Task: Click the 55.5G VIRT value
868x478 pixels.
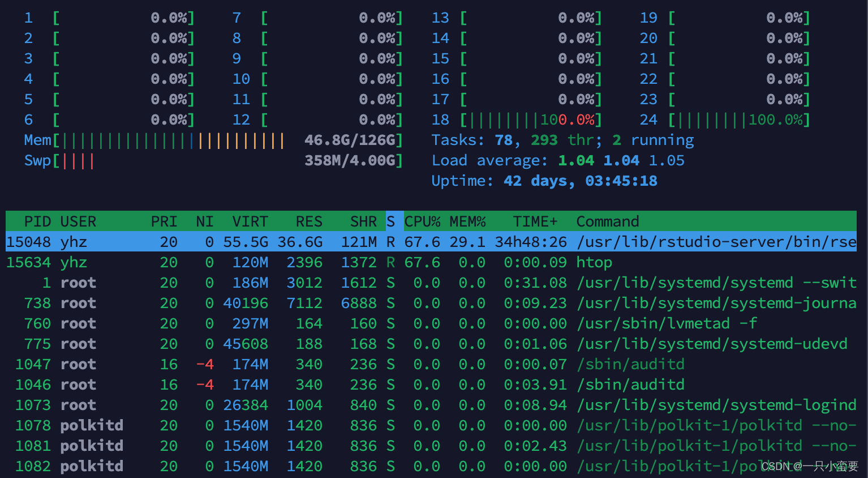Action: tap(246, 242)
